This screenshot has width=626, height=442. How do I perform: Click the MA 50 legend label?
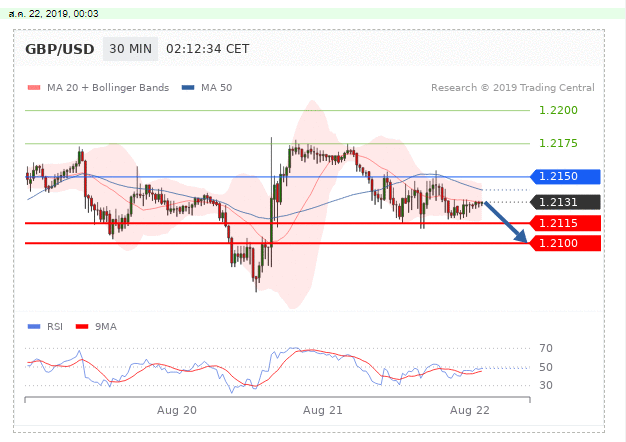pos(216,87)
